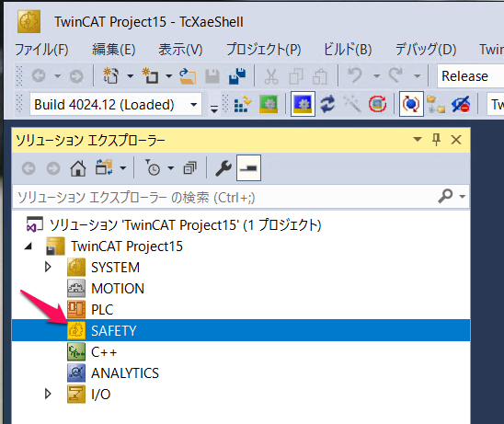Click Solution Explorer Back button

coord(29,168)
